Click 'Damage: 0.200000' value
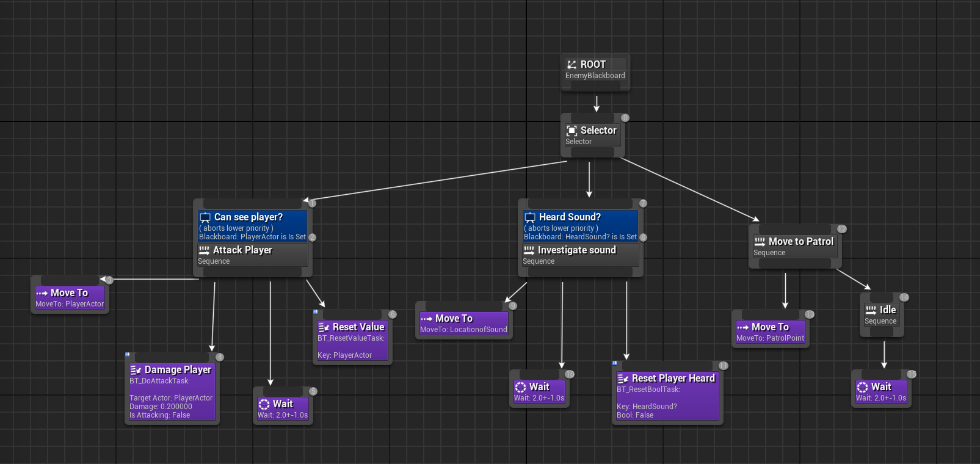980x464 pixels. point(161,407)
